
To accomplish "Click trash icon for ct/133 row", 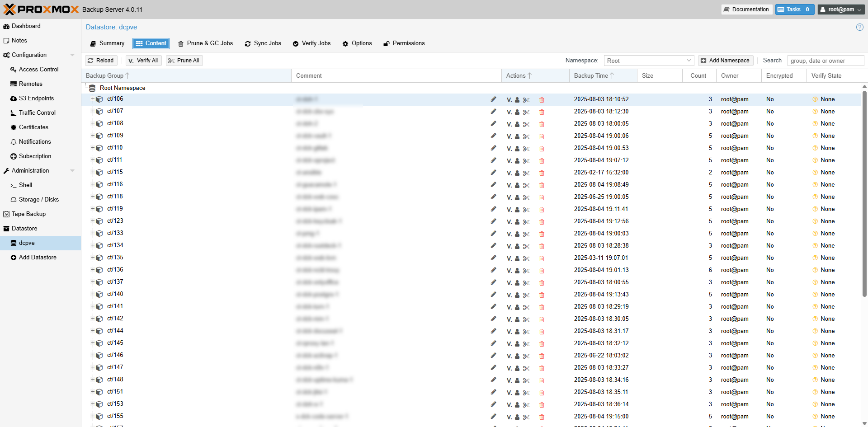I will pos(542,234).
